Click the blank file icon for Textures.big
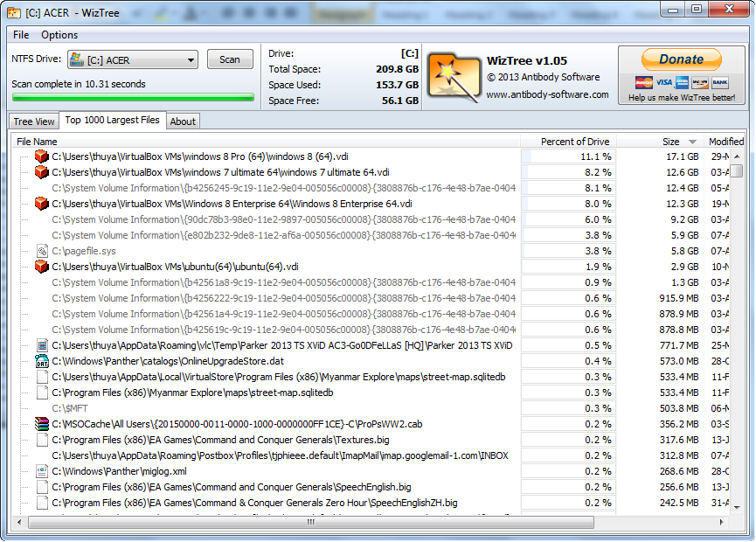The image size is (756, 542). [x=42, y=440]
